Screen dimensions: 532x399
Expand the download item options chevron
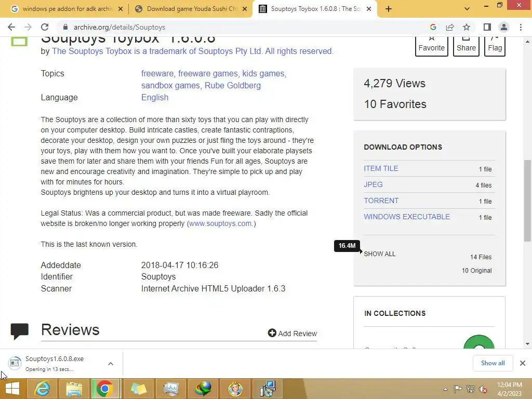(x=111, y=364)
